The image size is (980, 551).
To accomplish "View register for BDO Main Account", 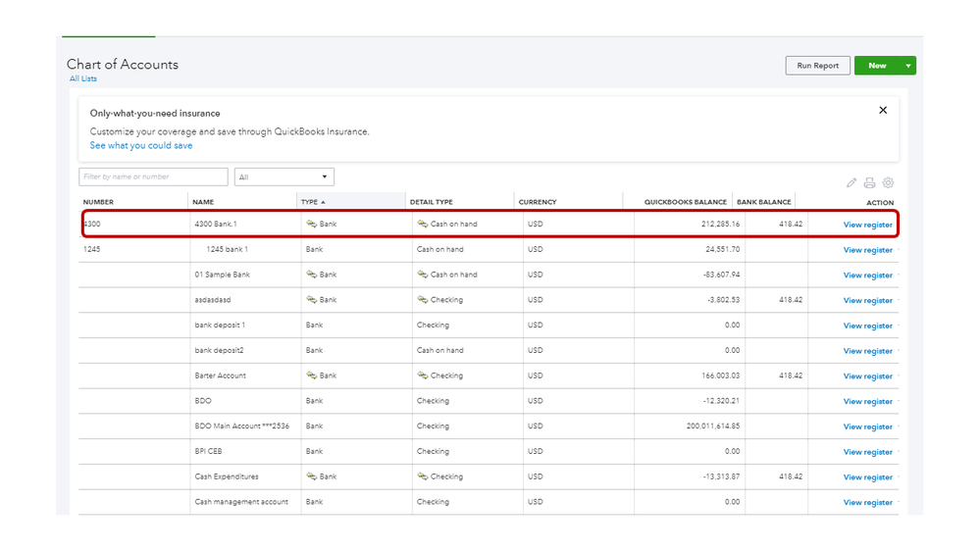I will click(867, 426).
